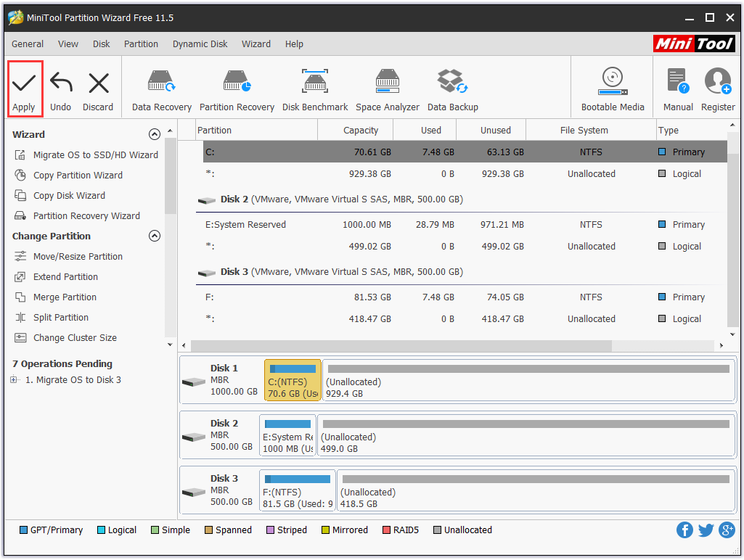Sort by Partition column header
Image resolution: width=744 pixels, height=560 pixels.
pyautogui.click(x=257, y=131)
